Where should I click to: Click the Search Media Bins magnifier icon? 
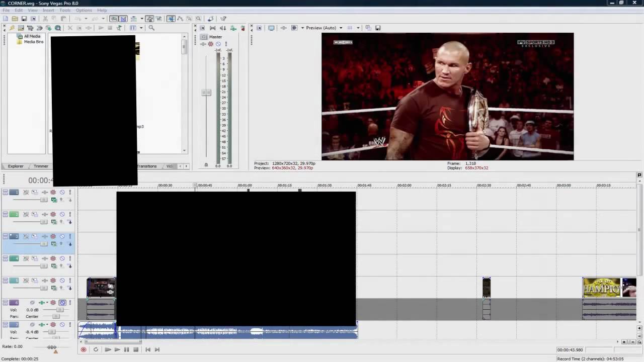[151, 28]
